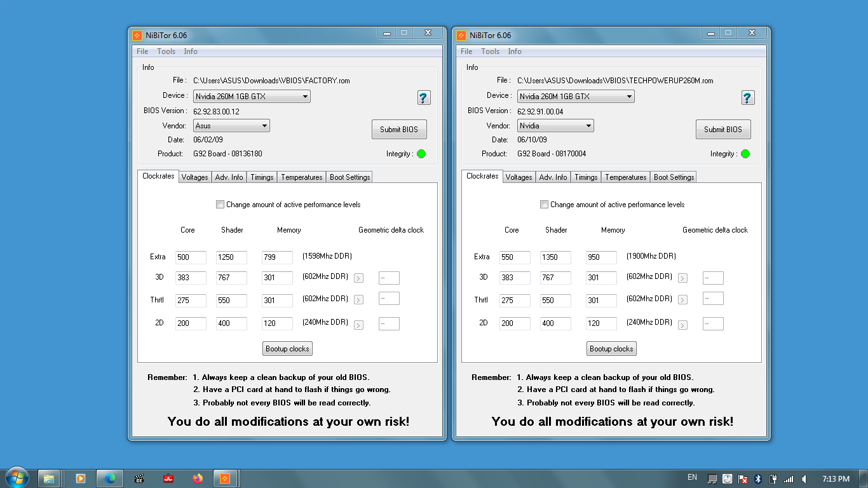Viewport: 868px width, 488px height.
Task: Enable 'Change amount of active performance levels' in FACTORY window
Action: coord(220,205)
